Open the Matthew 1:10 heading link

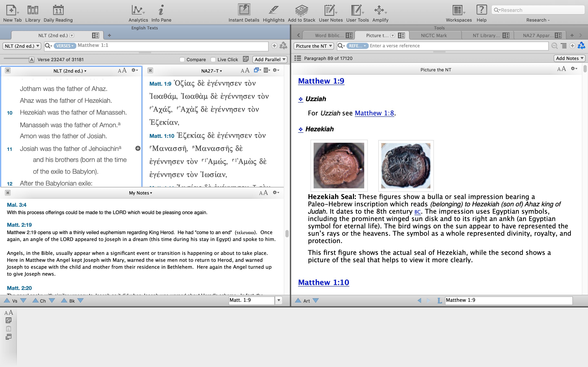click(323, 282)
